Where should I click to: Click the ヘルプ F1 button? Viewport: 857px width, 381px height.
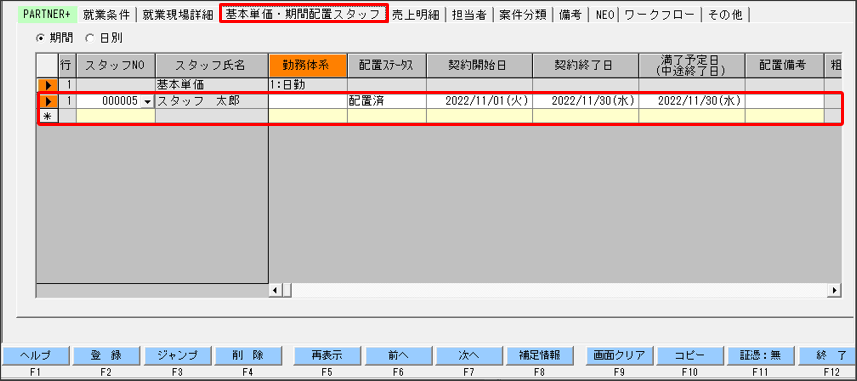pyautogui.click(x=35, y=355)
